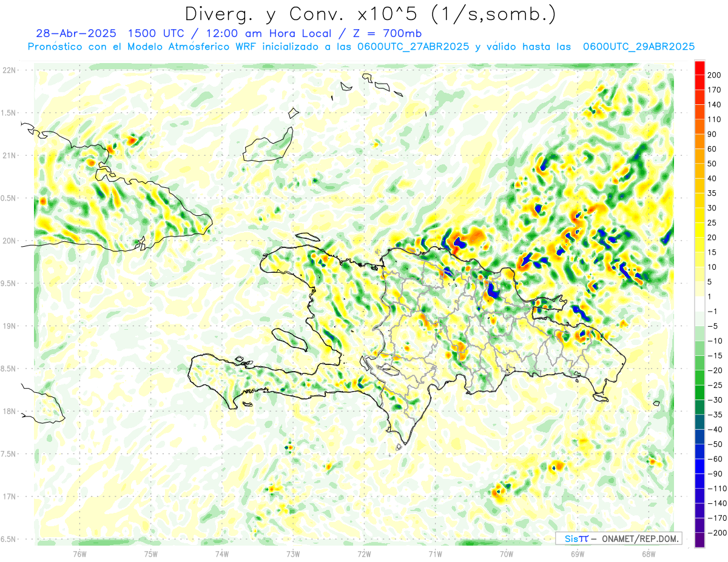Click the "6.5N" latitude label

9,539
